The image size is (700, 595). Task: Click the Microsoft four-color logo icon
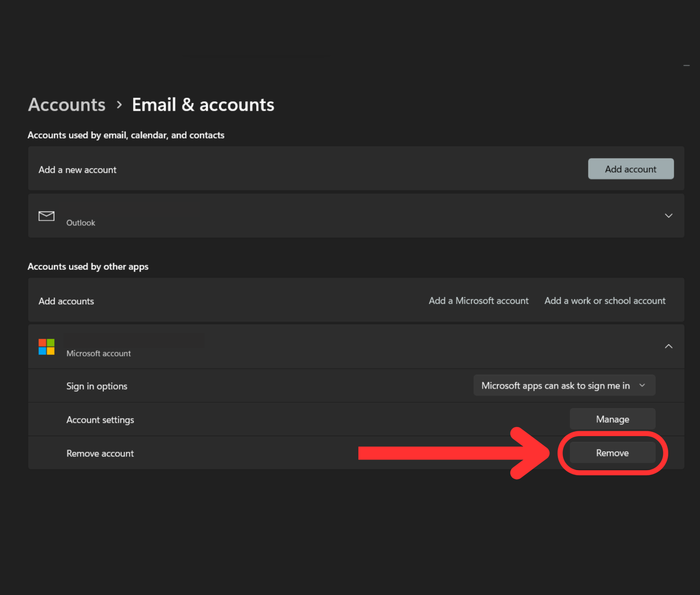pyautogui.click(x=46, y=347)
